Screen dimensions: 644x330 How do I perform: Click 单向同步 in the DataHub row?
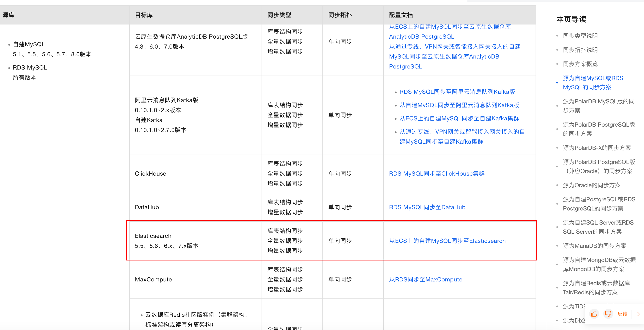340,207
